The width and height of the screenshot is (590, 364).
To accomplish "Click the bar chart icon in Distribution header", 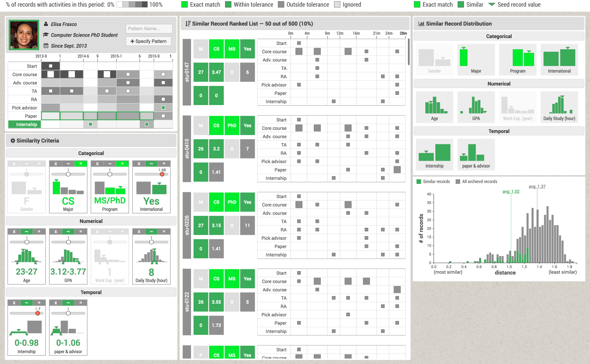I will click(421, 24).
